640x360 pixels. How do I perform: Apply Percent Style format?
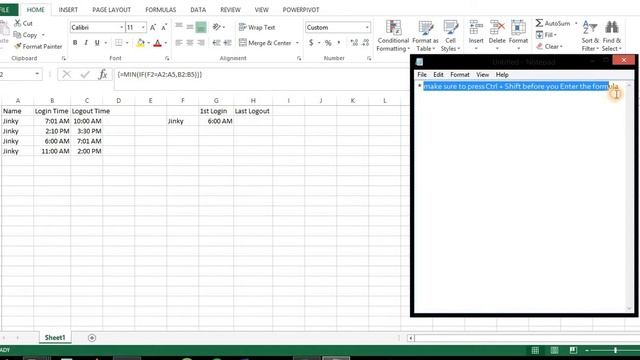pyautogui.click(x=328, y=42)
